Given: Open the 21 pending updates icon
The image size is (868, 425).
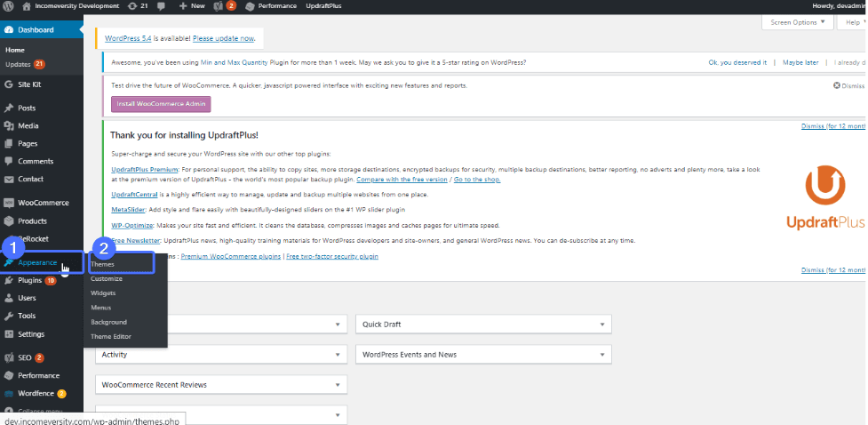Looking at the screenshot, I should (x=131, y=6).
